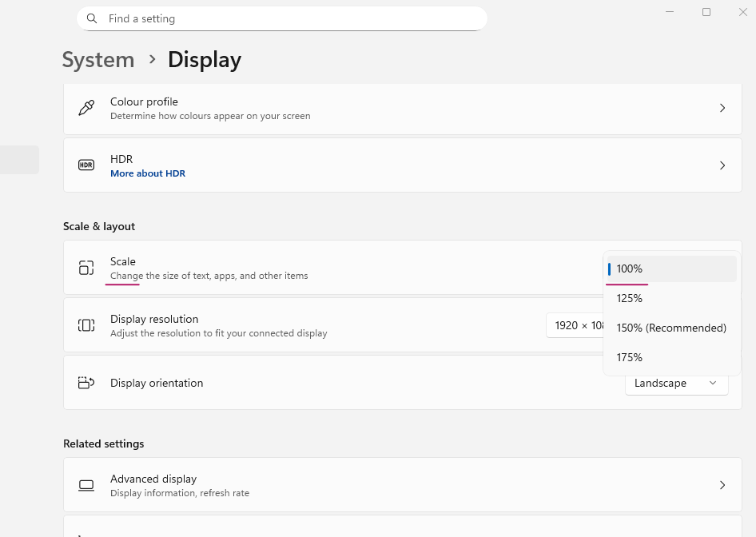This screenshot has width=756, height=537.
Task: Click the Advanced display monitor icon
Action: pyautogui.click(x=86, y=485)
